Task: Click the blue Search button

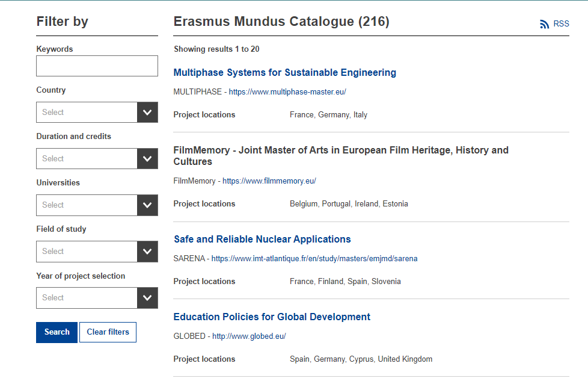Action: (x=57, y=332)
